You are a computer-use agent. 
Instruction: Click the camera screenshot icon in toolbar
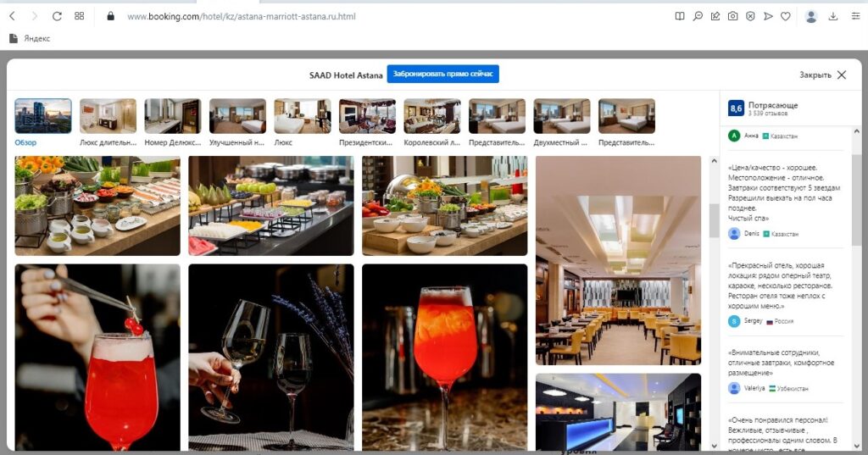click(x=732, y=17)
